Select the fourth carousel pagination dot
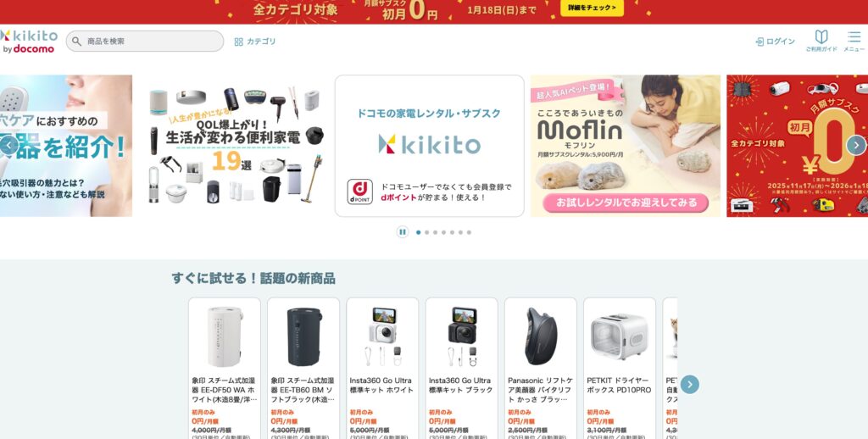The width and height of the screenshot is (868, 439). [443, 232]
